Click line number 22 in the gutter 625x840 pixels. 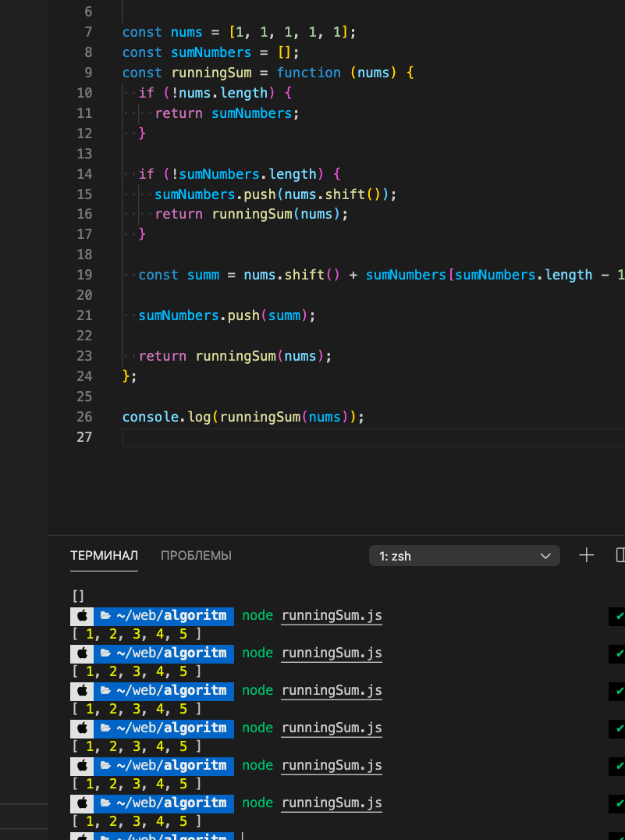coord(84,336)
